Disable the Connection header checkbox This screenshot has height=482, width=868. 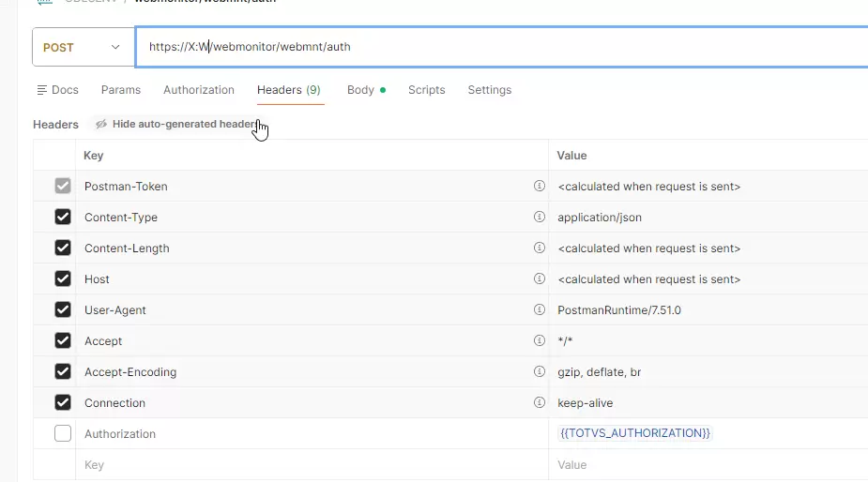pyautogui.click(x=63, y=402)
